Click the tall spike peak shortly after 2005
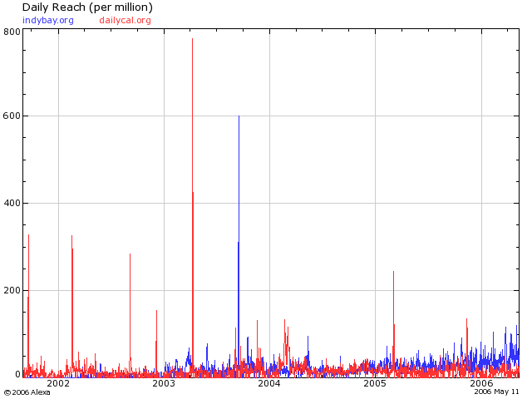 393,272
